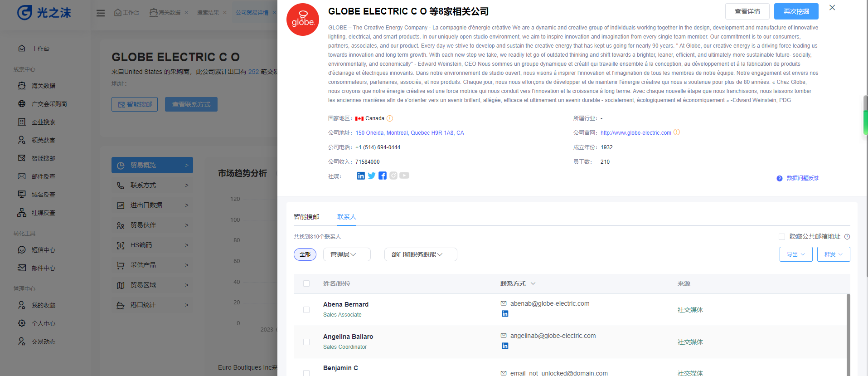Select the 全部 filter pill
The height and width of the screenshot is (376, 868).
coord(305,254)
